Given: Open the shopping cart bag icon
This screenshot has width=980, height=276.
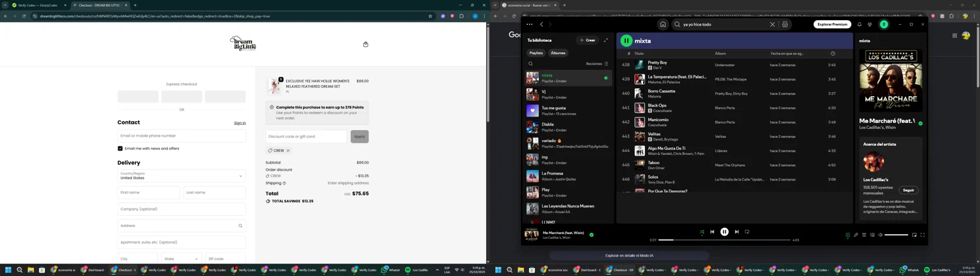Looking at the screenshot, I should (365, 44).
